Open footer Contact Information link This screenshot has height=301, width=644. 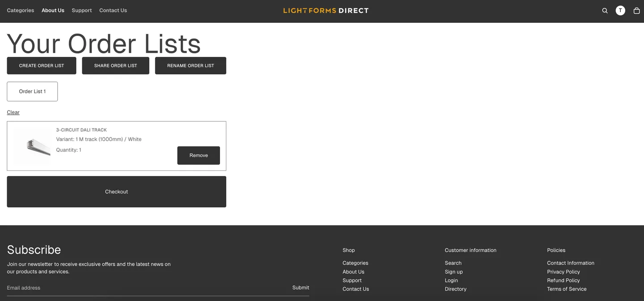(x=571, y=263)
